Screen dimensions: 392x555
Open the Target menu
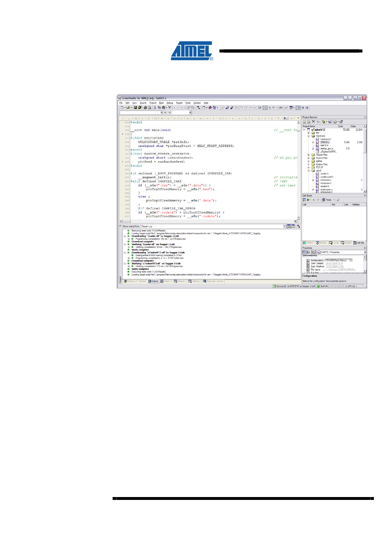tap(179, 103)
